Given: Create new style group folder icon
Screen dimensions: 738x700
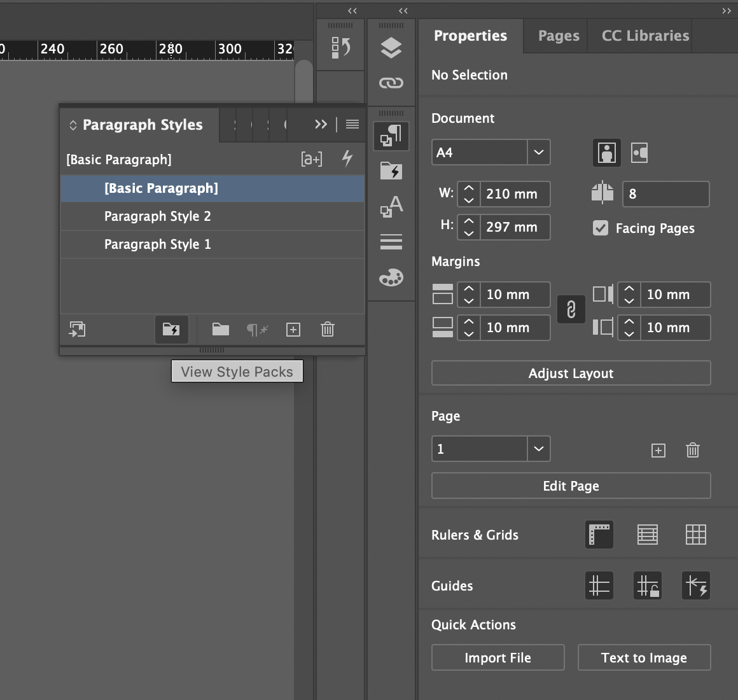Looking at the screenshot, I should point(221,329).
